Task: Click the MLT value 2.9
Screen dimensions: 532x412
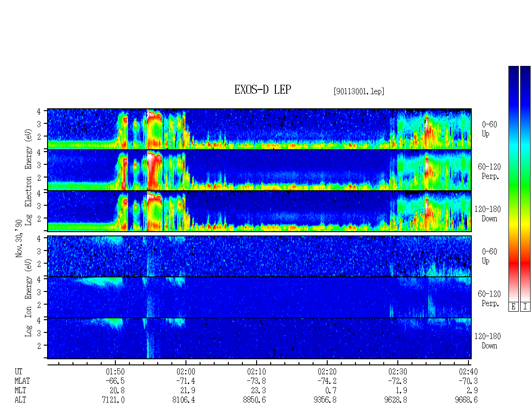Action: tap(472, 391)
